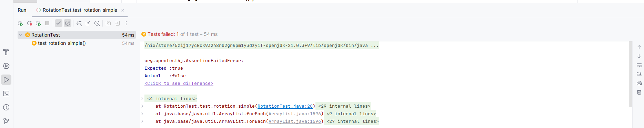This screenshot has width=644, height=128.
Task: Toggle Show Ignored tests filter
Action: [x=68, y=23]
